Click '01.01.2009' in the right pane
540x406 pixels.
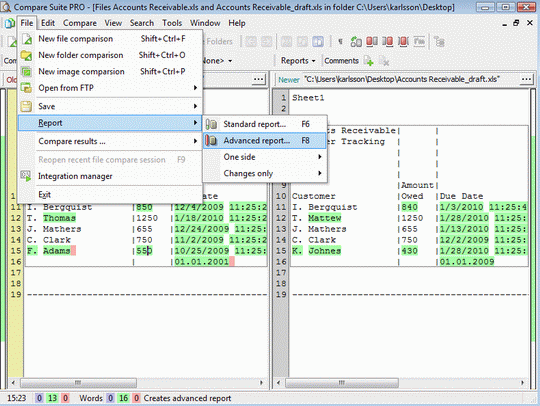click(x=467, y=262)
